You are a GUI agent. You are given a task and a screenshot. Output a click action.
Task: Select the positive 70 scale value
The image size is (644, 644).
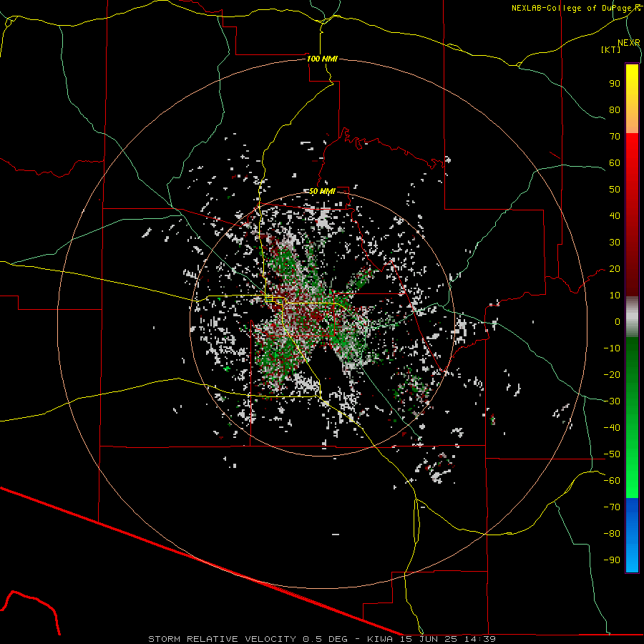615,137
